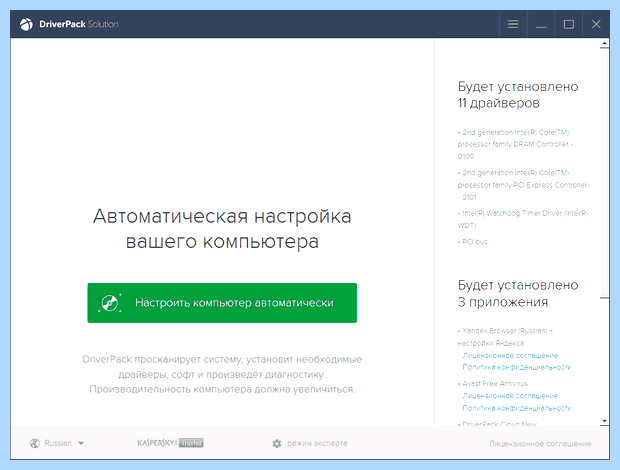Click the 'Будет установлено 11 драйверов' heading

coord(518,95)
